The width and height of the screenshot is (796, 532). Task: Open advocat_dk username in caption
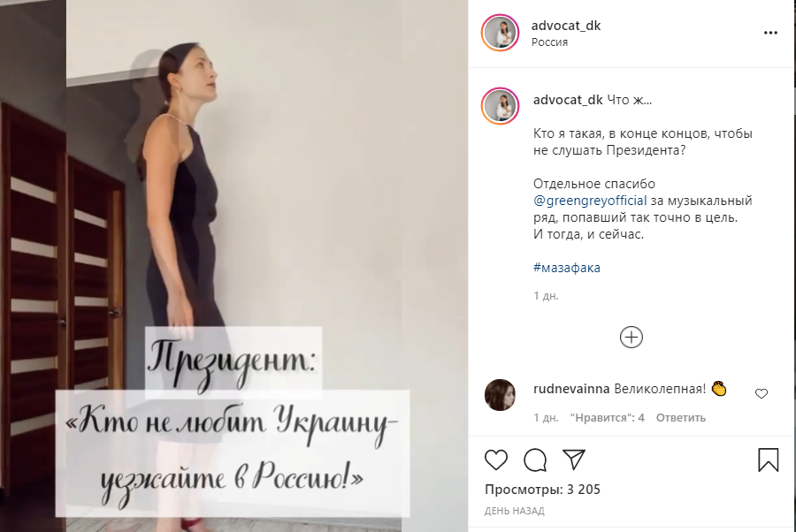tap(568, 100)
